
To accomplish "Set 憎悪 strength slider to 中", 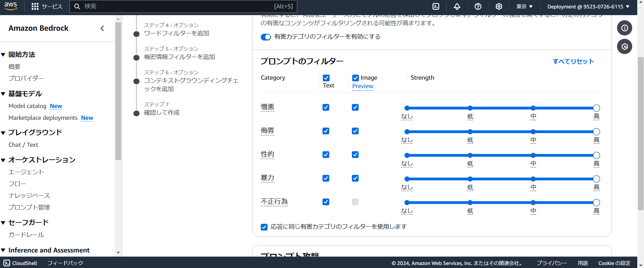I will coord(533,108).
